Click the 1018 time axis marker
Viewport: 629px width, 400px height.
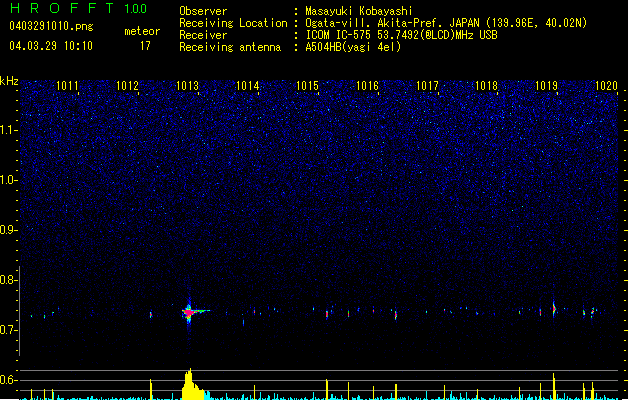coord(487,86)
